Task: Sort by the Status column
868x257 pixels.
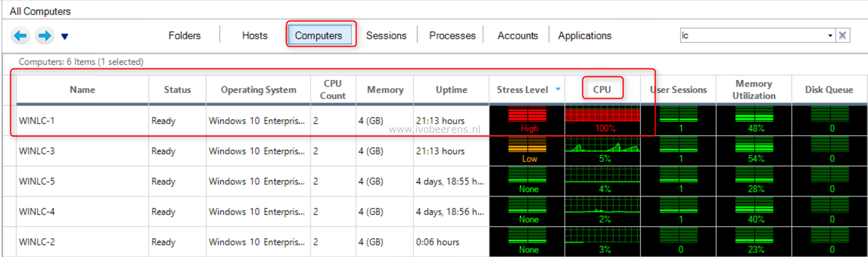Action: point(177,90)
